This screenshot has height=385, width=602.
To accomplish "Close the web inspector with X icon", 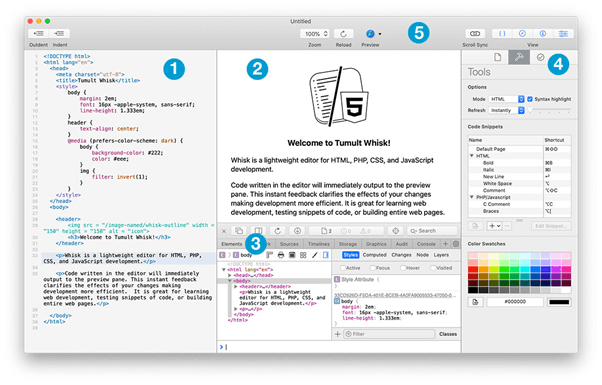I will 224,231.
